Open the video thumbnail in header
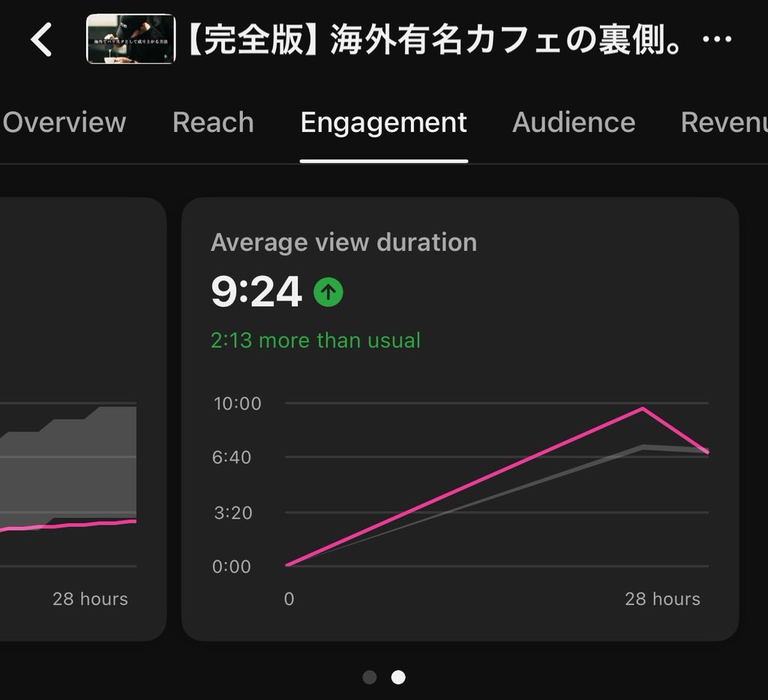 pos(130,39)
